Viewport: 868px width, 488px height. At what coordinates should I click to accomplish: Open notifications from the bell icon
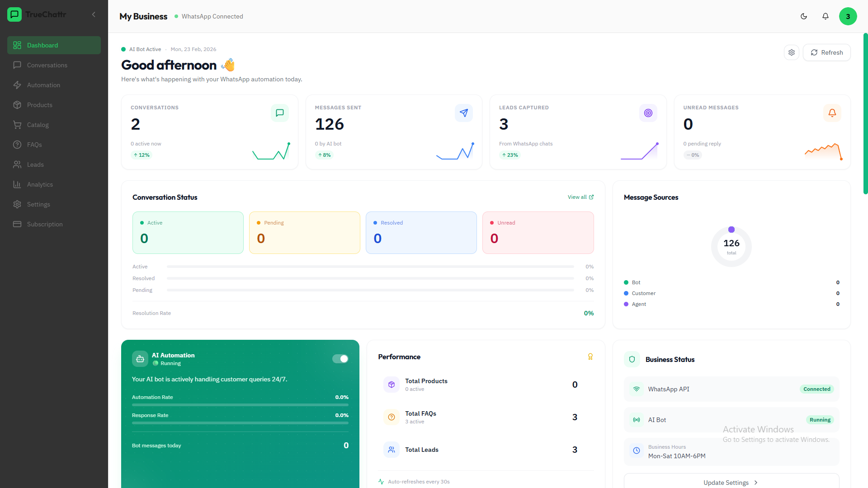pyautogui.click(x=825, y=16)
